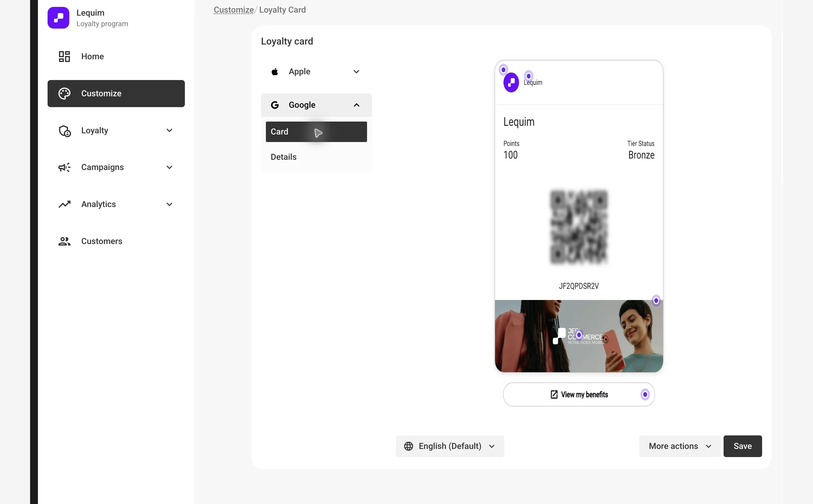This screenshot has width=813, height=504.
Task: Click the Tier Status label on card
Action: coord(640,143)
